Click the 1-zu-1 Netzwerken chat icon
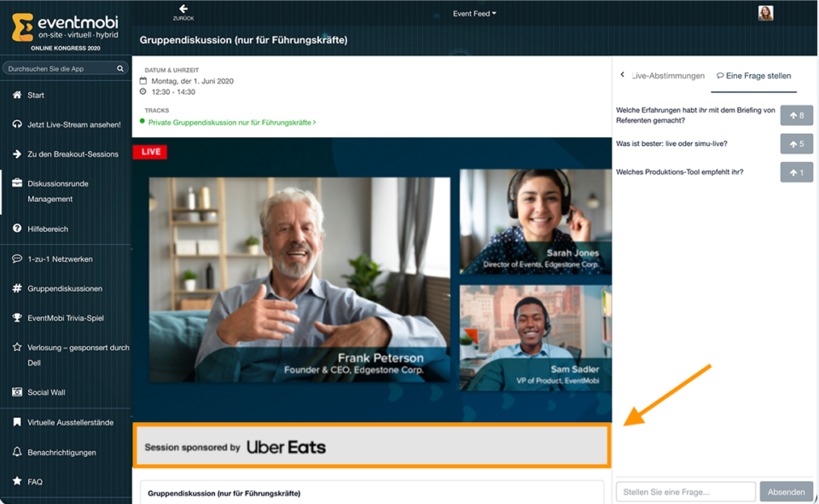This screenshot has height=504, width=819. (x=17, y=258)
